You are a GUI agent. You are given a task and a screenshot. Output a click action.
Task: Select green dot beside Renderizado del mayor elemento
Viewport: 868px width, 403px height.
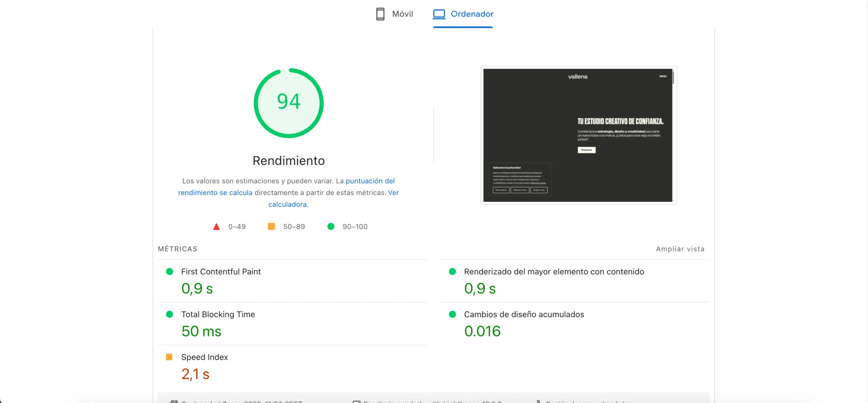(452, 271)
